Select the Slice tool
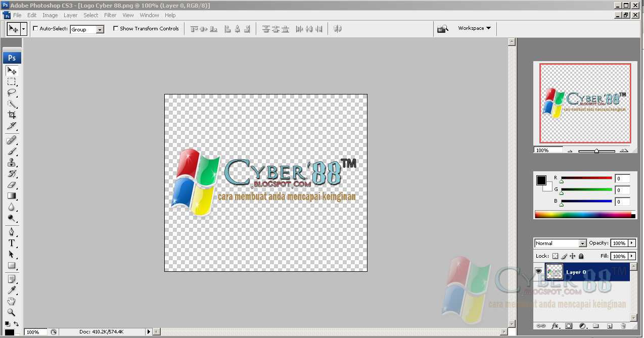The image size is (644, 338). click(12, 126)
